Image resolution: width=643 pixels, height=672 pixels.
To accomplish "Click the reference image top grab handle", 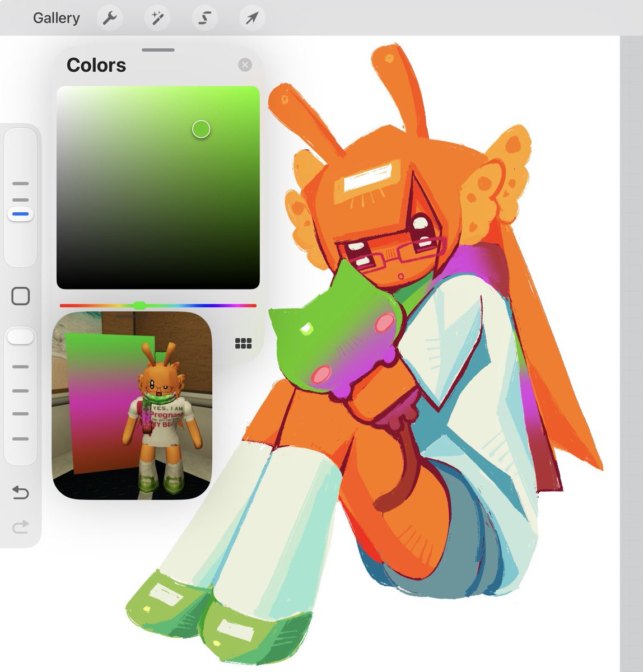I will (x=132, y=316).
